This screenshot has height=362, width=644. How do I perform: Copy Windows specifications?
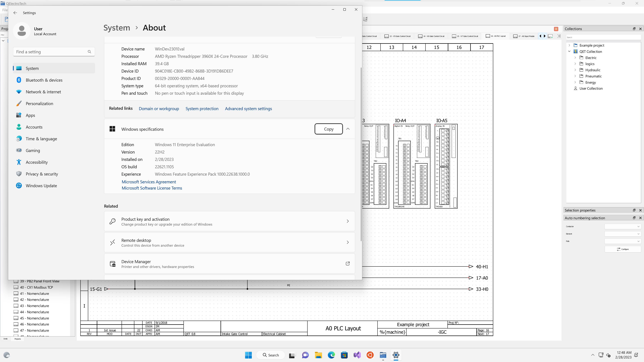click(329, 129)
